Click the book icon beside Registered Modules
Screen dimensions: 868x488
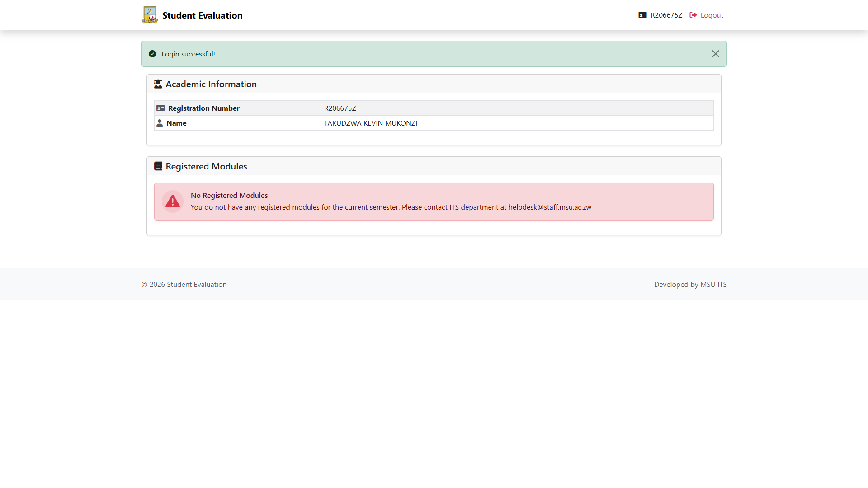(158, 166)
